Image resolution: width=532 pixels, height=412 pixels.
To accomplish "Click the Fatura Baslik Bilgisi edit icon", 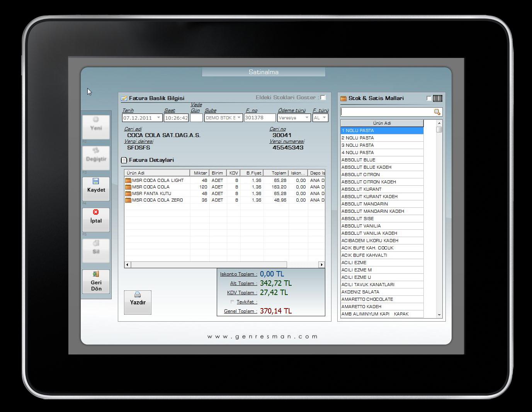I will (x=124, y=98).
